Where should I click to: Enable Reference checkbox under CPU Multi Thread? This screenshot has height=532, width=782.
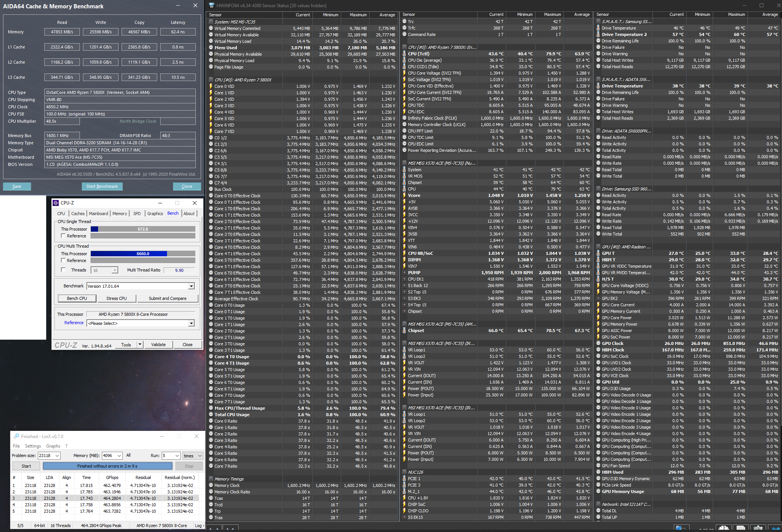pos(63,261)
